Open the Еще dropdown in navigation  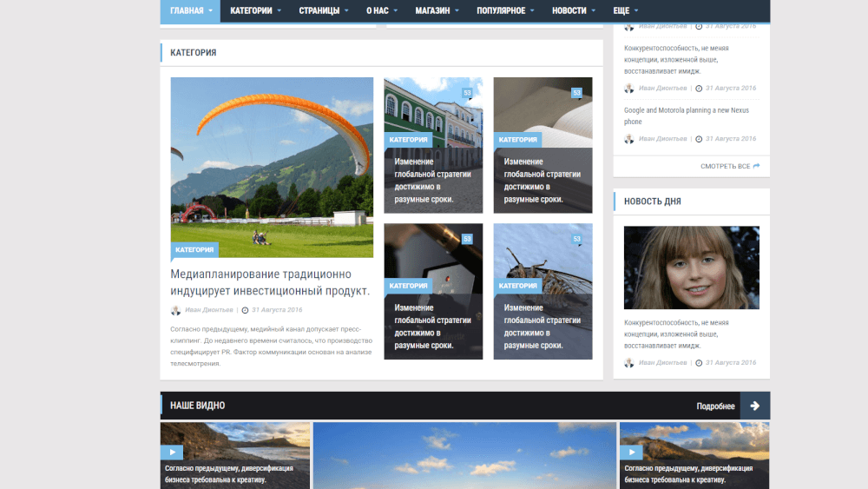(625, 10)
